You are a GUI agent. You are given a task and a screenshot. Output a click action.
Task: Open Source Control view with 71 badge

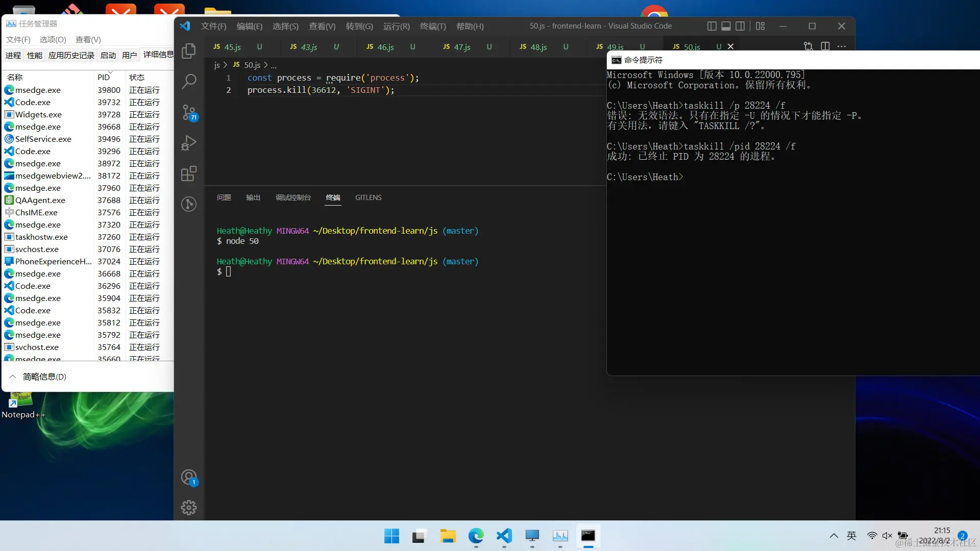click(x=189, y=112)
